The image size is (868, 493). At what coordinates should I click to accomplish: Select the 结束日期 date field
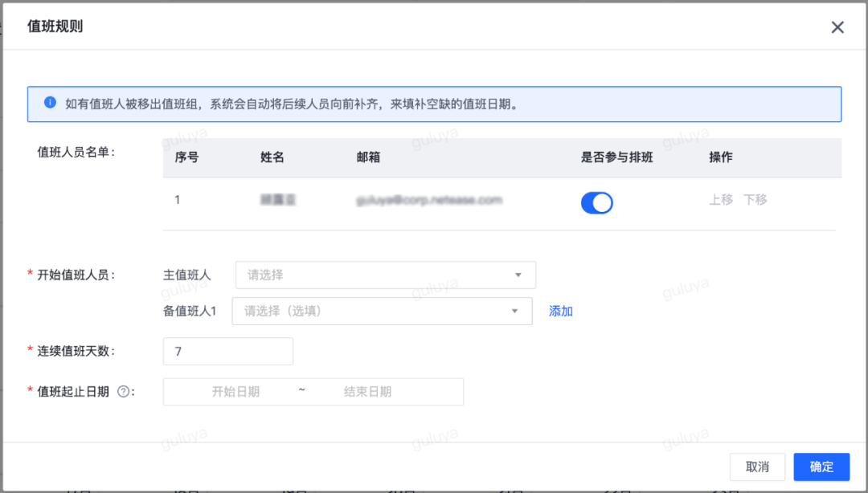tap(367, 392)
